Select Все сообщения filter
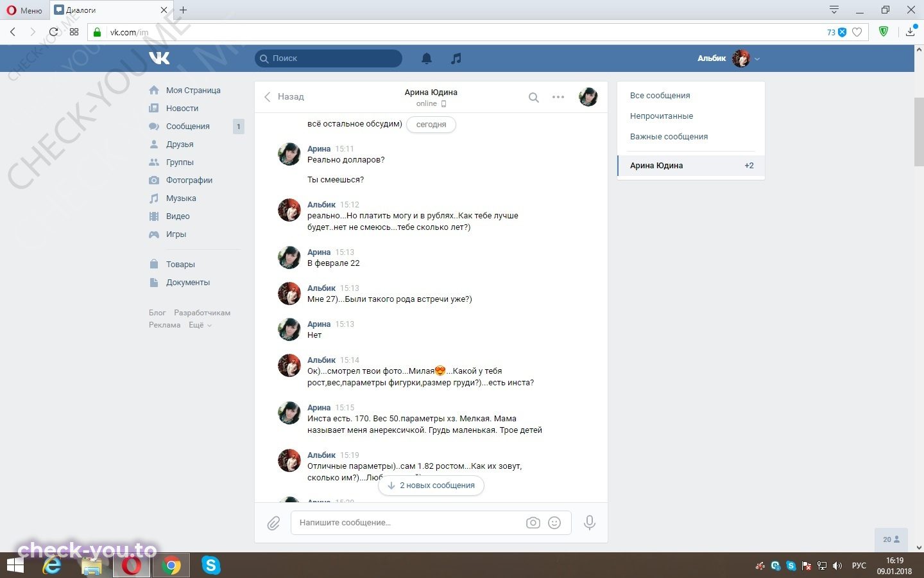The height and width of the screenshot is (578, 924). 660,96
